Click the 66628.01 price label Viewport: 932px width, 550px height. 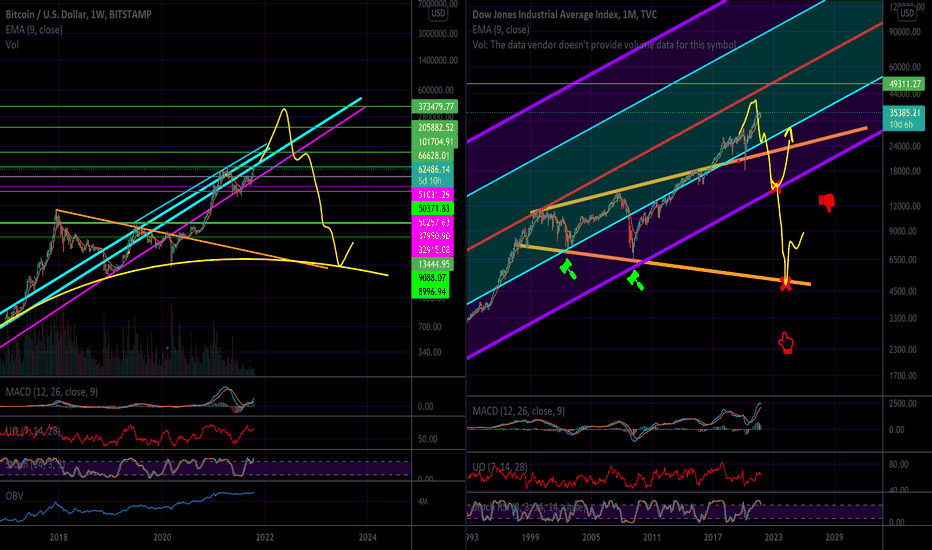[x=433, y=155]
